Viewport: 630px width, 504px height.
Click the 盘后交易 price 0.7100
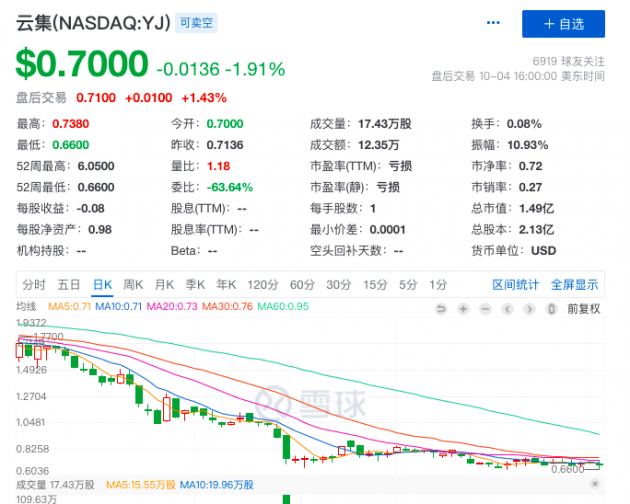coord(96,98)
